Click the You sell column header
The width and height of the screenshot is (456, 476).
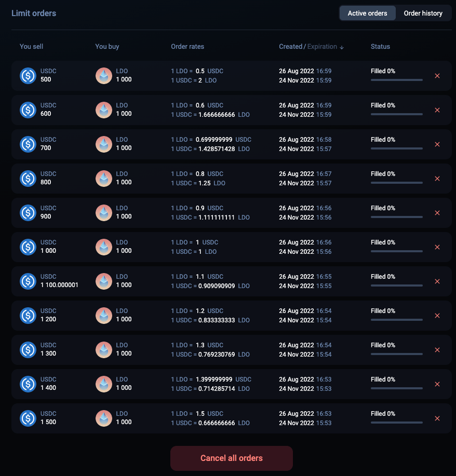(31, 47)
